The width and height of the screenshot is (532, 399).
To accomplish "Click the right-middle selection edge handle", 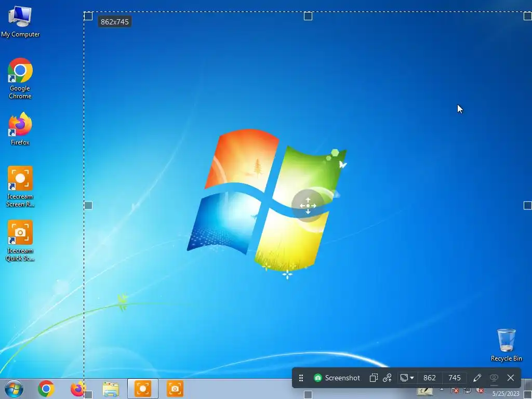I will pyautogui.click(x=528, y=205).
